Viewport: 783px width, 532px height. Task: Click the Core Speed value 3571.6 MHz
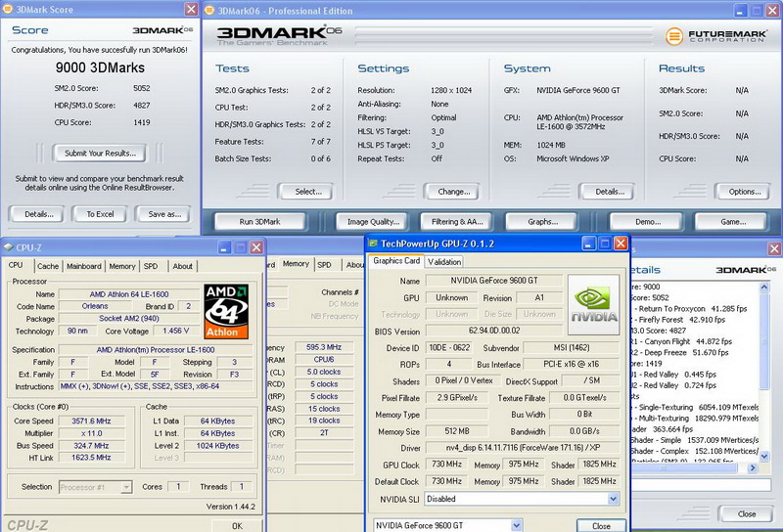tap(91, 421)
